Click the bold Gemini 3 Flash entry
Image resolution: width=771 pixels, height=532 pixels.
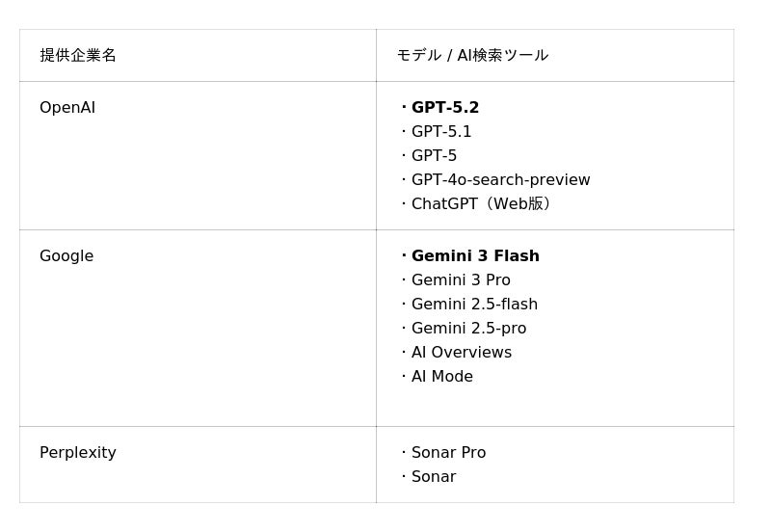[x=475, y=256]
